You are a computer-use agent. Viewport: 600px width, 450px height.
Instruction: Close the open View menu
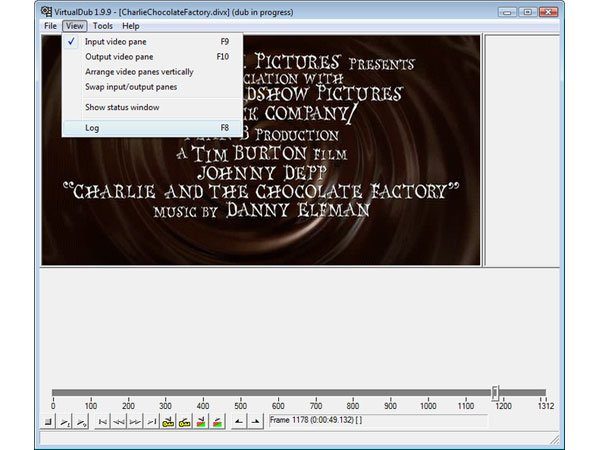click(x=75, y=26)
